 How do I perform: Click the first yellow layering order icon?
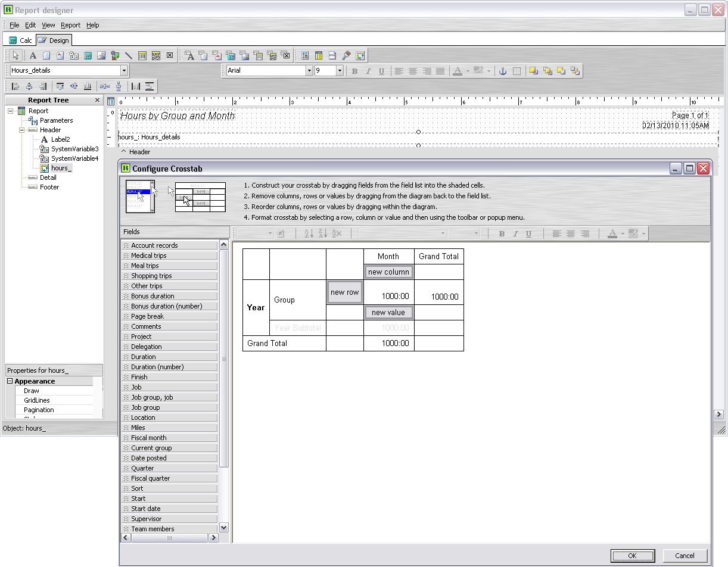pyautogui.click(x=533, y=71)
